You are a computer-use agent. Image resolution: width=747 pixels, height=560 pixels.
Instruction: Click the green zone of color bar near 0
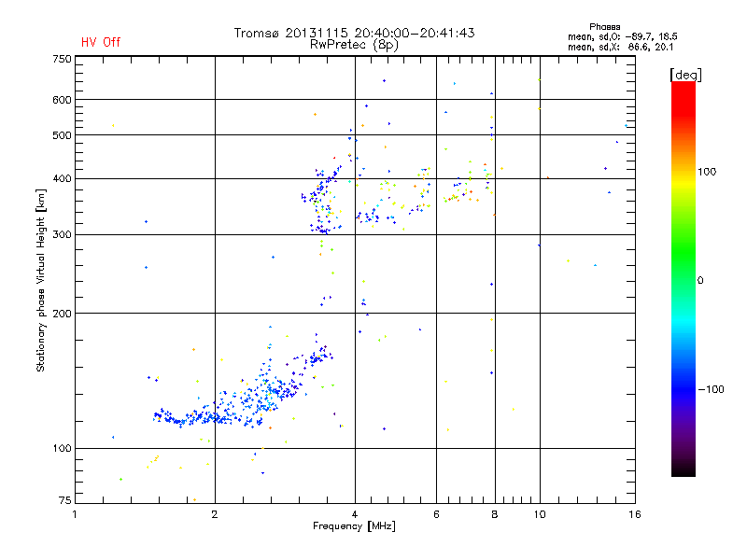pos(684,280)
